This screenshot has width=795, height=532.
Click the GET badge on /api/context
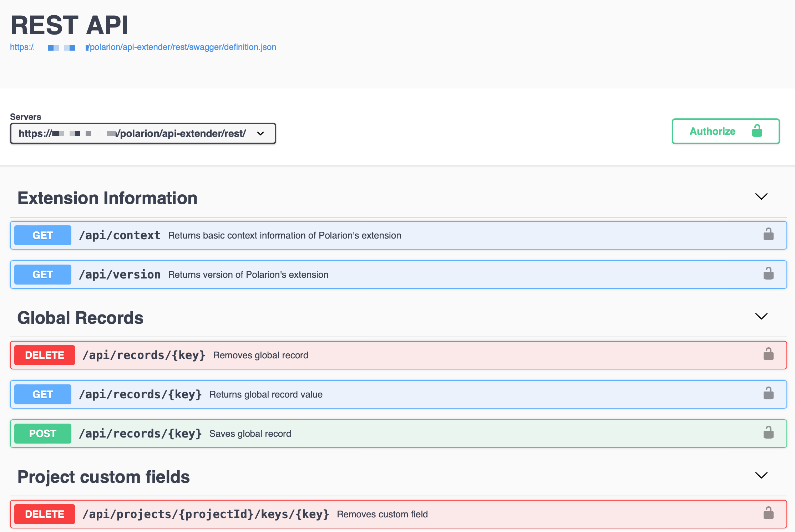click(x=42, y=235)
